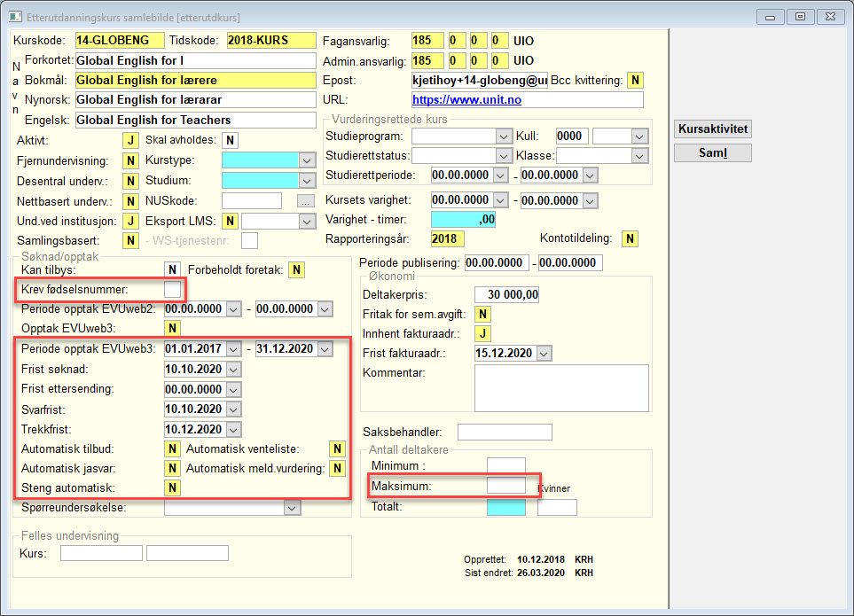
Task: Toggle the Automatisk tilbud flag
Action: [172, 449]
